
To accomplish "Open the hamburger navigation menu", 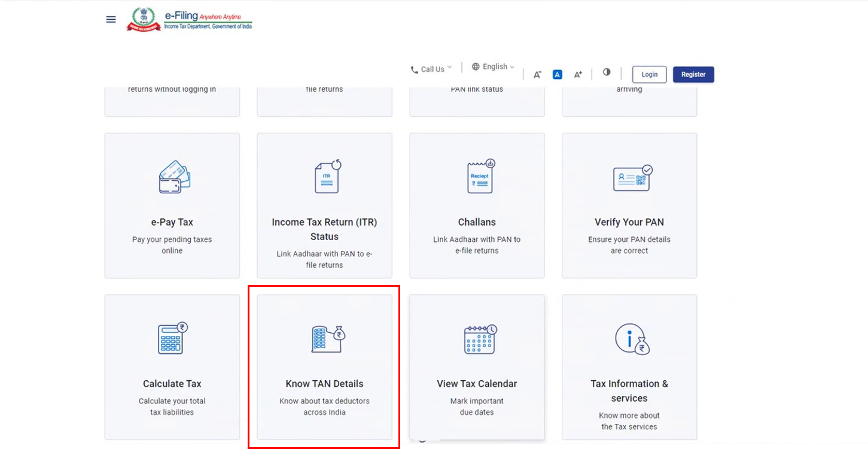I will (x=111, y=19).
